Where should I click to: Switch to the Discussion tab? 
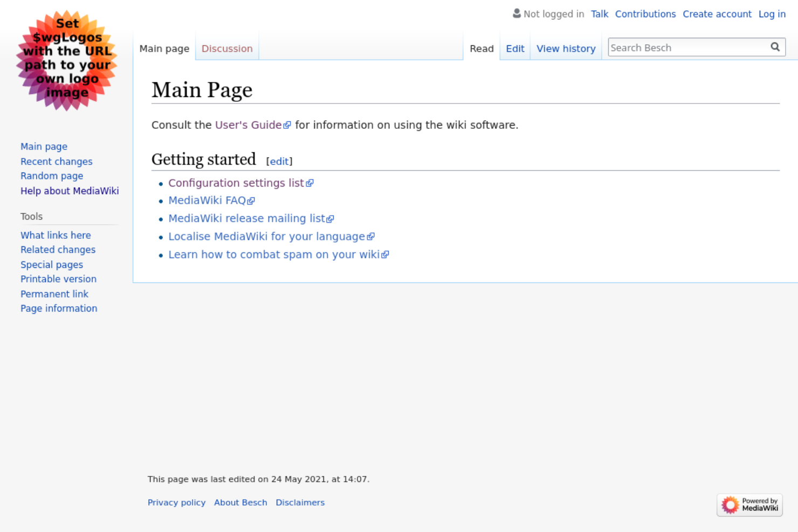pyautogui.click(x=226, y=49)
